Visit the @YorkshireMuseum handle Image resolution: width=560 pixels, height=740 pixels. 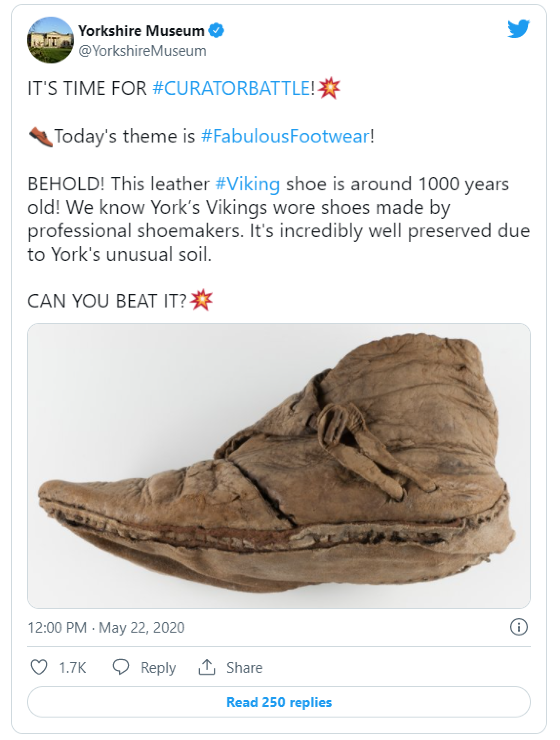point(142,51)
